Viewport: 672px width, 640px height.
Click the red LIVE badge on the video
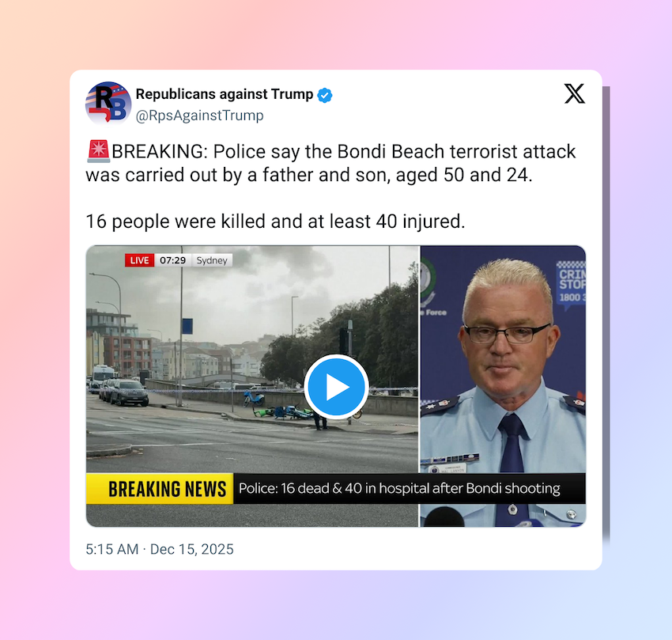click(x=139, y=260)
